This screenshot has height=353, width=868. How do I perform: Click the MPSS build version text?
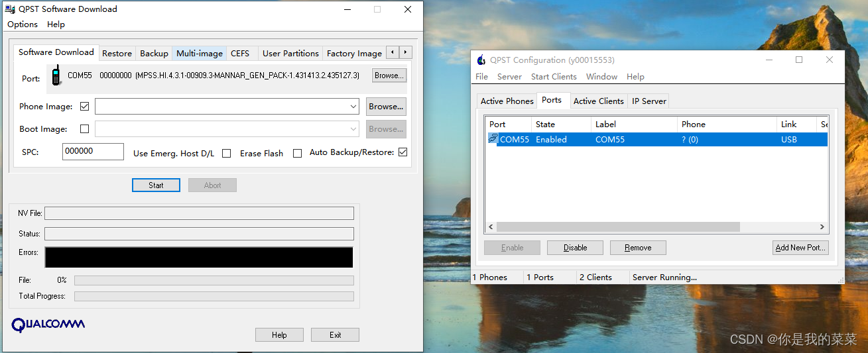247,76
